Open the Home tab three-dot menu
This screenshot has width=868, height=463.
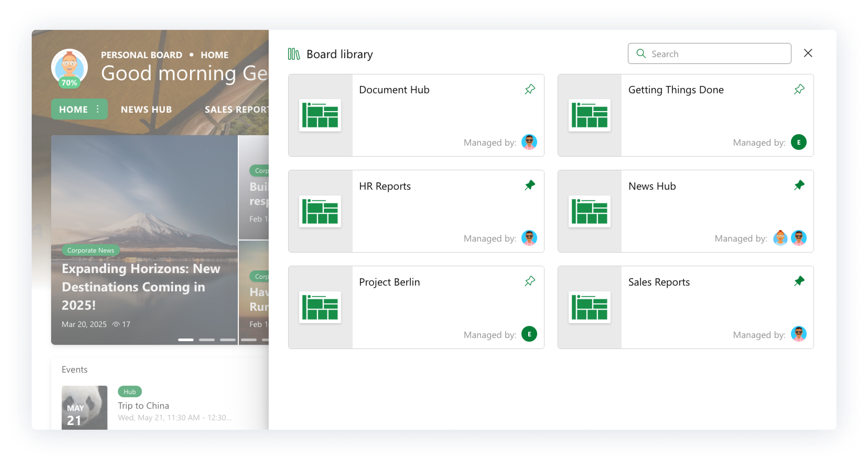98,109
